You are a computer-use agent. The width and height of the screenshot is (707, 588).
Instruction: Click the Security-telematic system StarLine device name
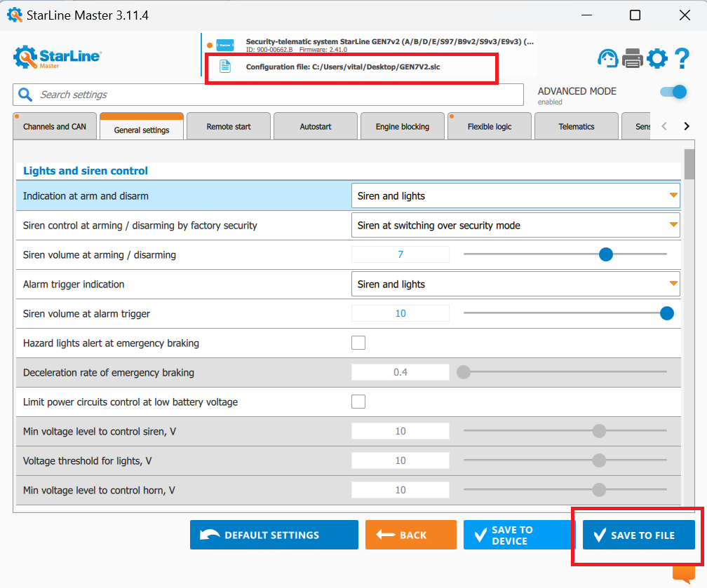pos(389,41)
